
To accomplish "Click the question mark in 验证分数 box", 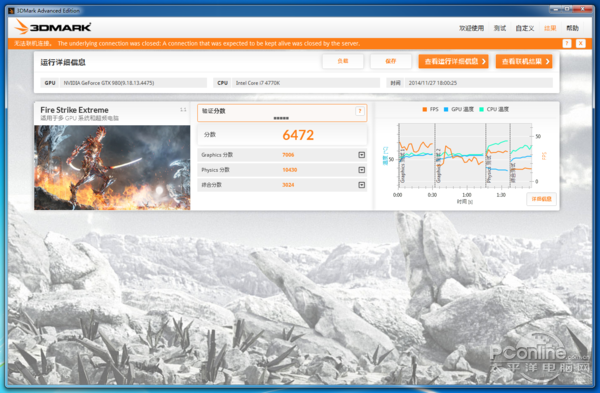I will (360, 111).
